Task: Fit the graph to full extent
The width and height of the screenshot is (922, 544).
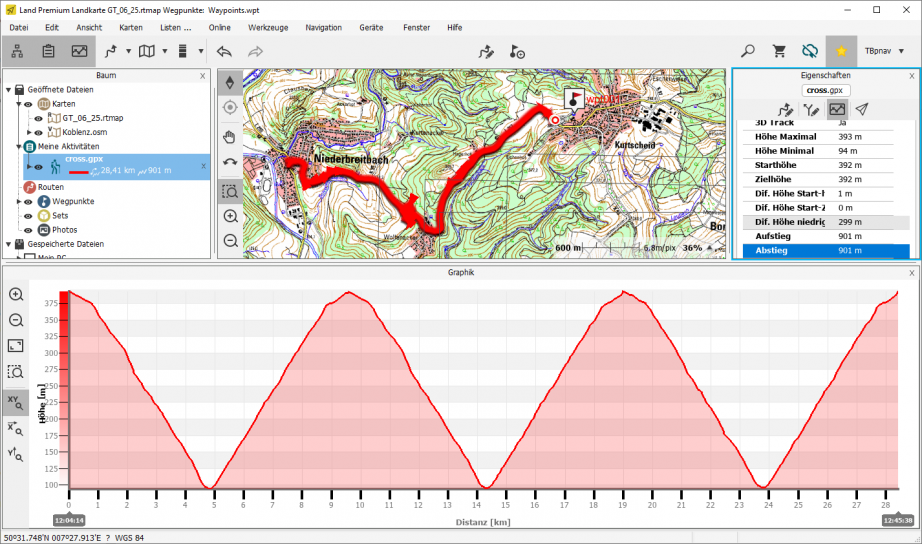Action: [16, 346]
